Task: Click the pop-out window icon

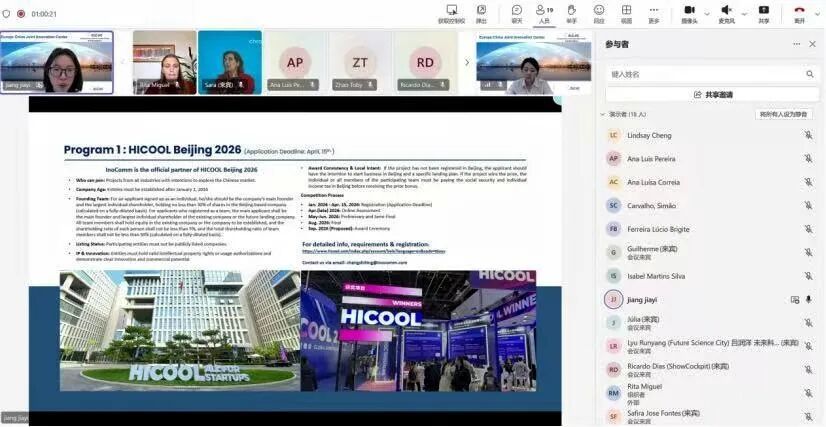Action: click(482, 11)
